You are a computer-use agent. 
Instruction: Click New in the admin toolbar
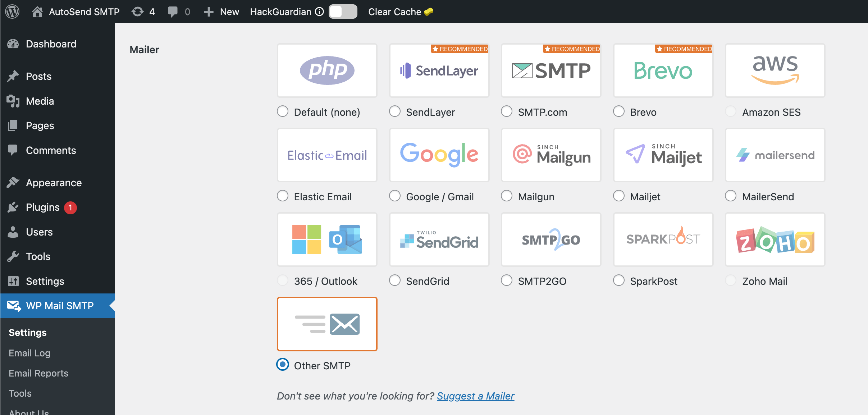point(221,12)
